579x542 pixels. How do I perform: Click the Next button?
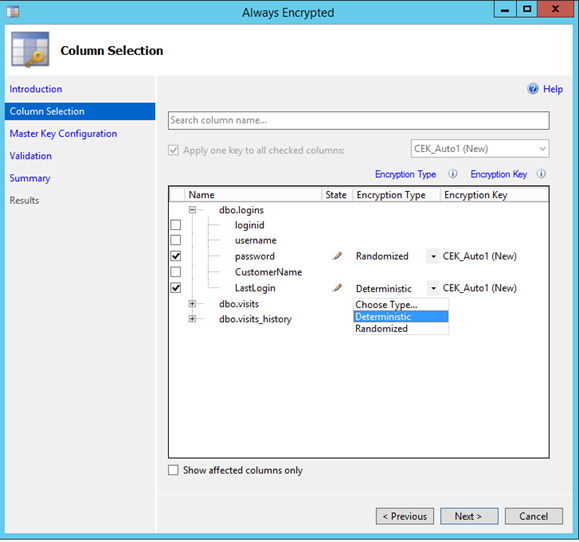pos(469,516)
